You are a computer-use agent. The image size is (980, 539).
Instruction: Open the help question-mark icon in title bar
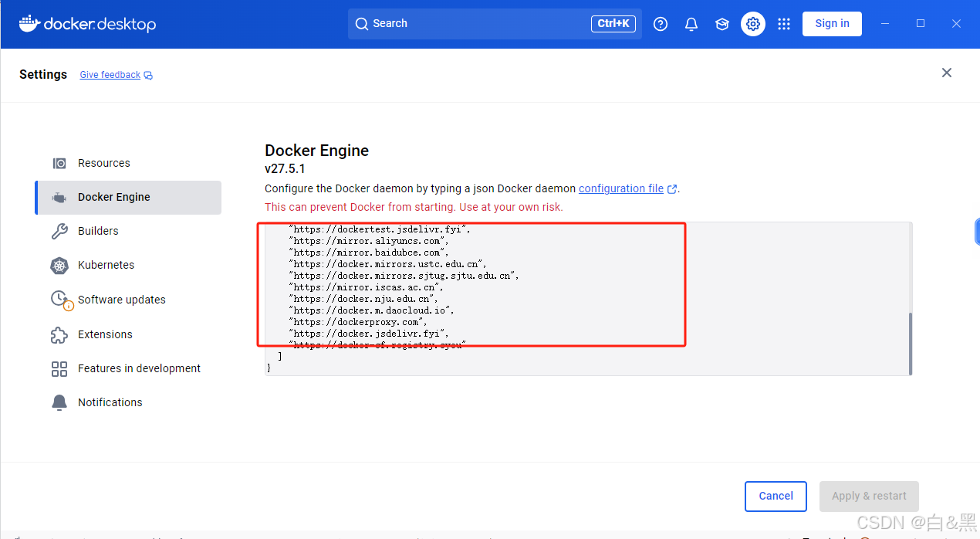660,23
